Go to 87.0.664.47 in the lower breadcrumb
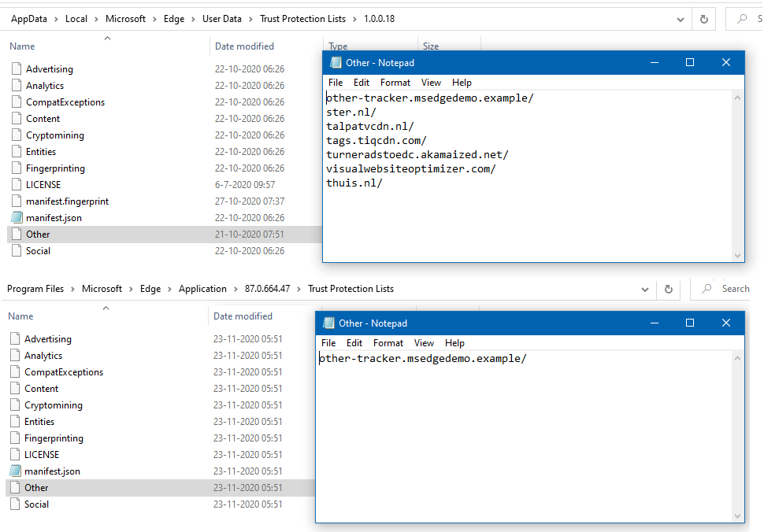The image size is (764, 532). click(267, 289)
